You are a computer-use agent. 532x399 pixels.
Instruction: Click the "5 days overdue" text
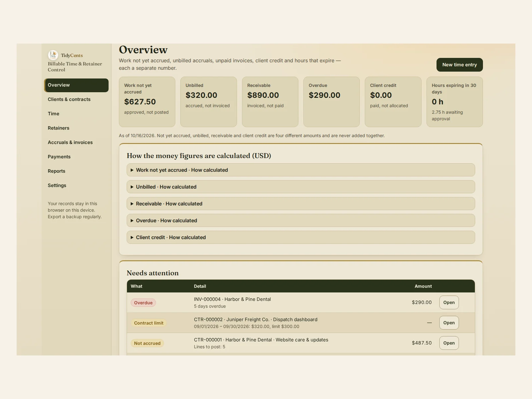click(210, 306)
